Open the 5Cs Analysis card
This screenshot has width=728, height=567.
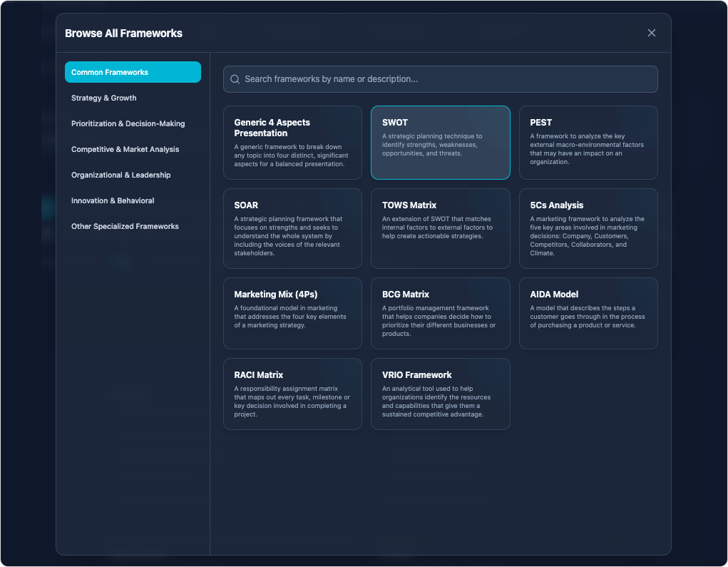click(588, 228)
